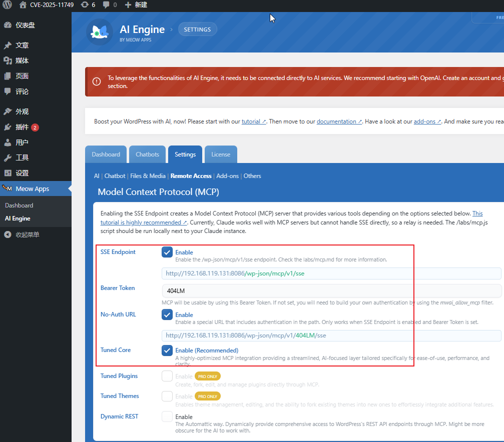504x442 pixels.
Task: Open the updates icon showing 6
Action: pos(88,5)
